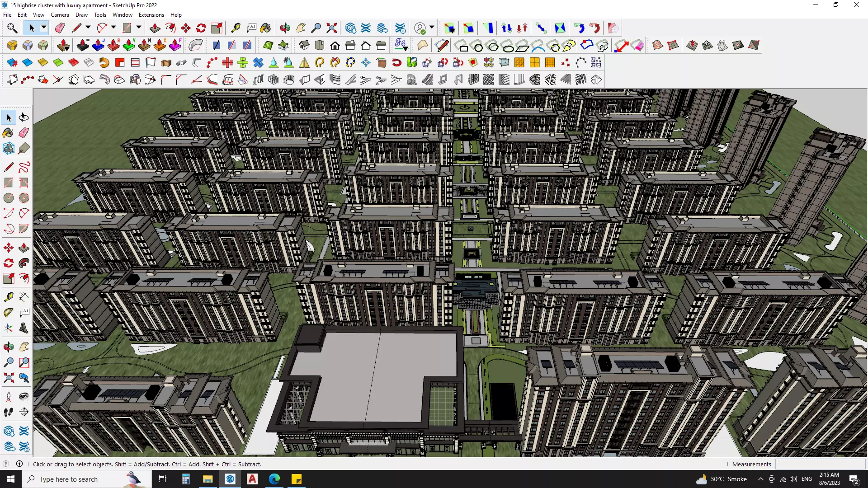This screenshot has width=868, height=488.
Task: Pick the Eraser in the top toolbar
Action: tap(60, 28)
